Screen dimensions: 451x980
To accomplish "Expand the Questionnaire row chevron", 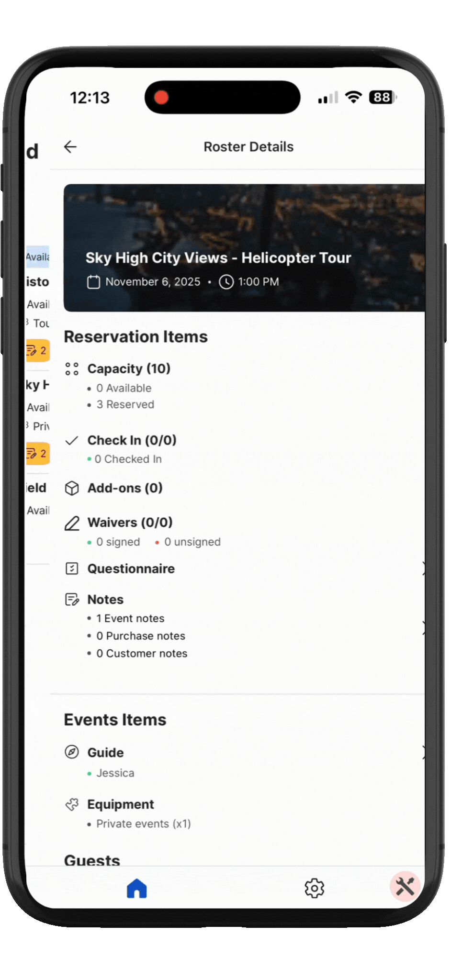I will point(423,568).
